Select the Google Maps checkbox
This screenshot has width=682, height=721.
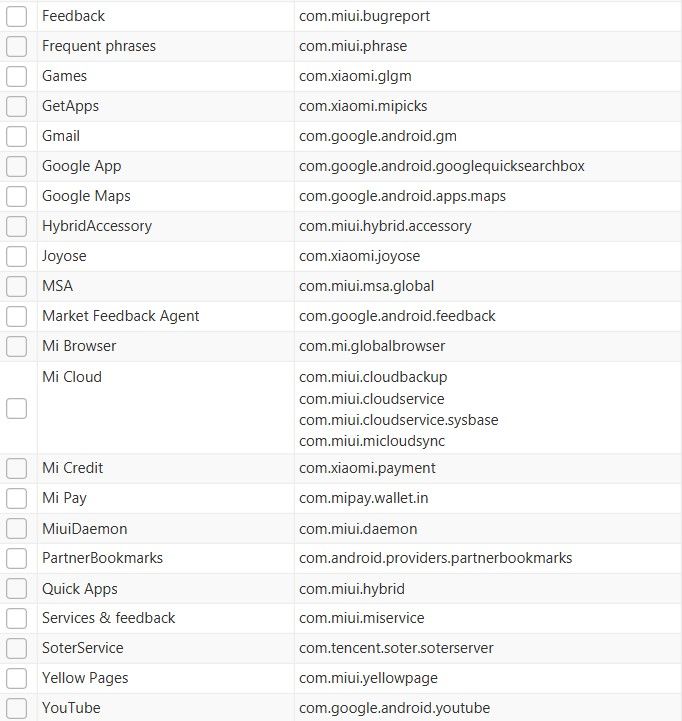[x=17, y=197]
